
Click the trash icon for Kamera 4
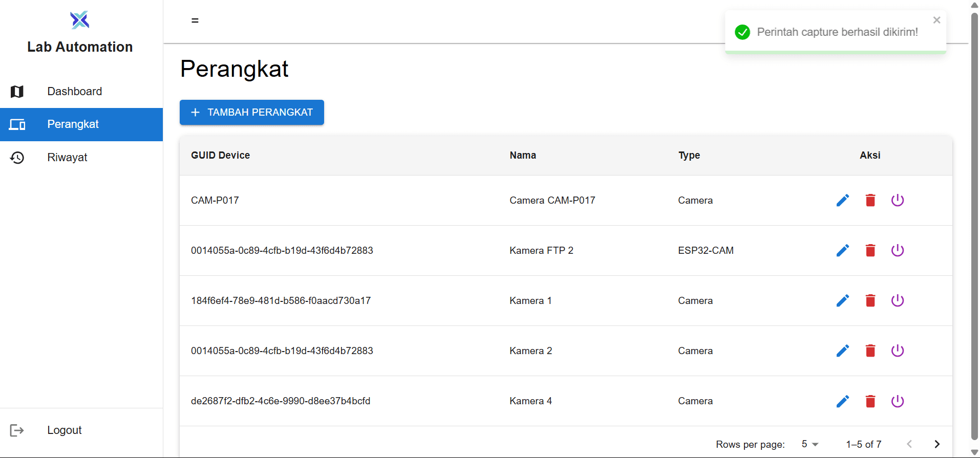click(870, 401)
